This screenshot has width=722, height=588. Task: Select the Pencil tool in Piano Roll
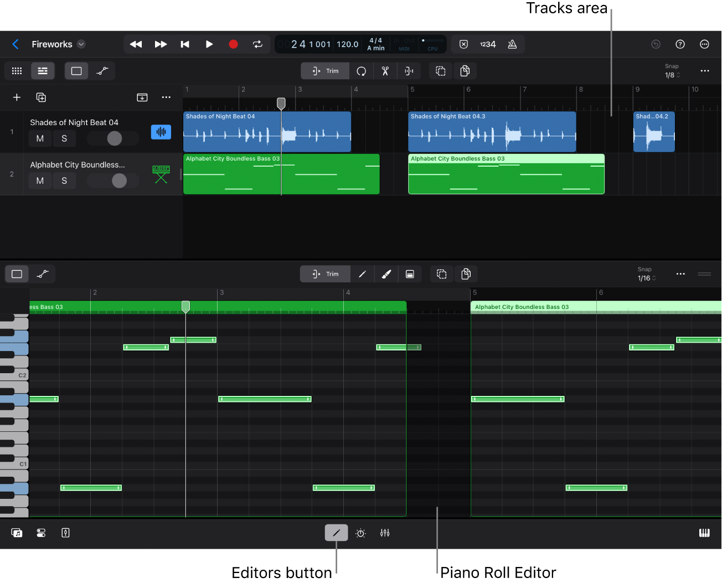pyautogui.click(x=363, y=274)
